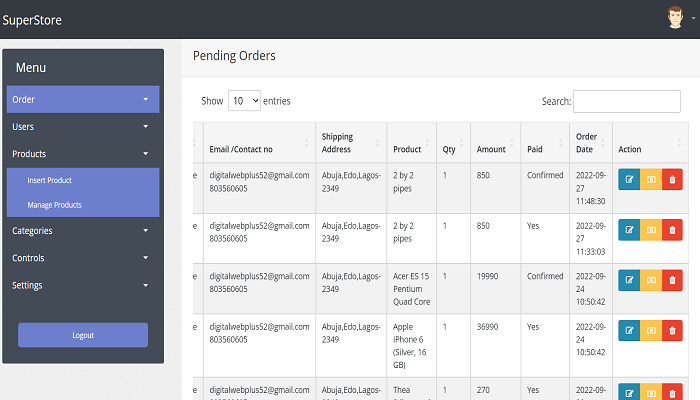Open Insert Product submenu item
Image resolution: width=700 pixels, height=400 pixels.
(x=49, y=180)
